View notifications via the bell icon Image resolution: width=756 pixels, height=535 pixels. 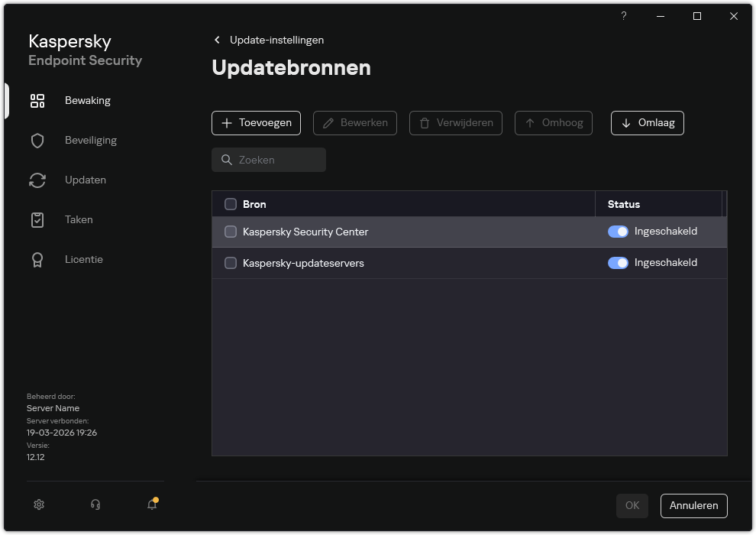pos(151,504)
